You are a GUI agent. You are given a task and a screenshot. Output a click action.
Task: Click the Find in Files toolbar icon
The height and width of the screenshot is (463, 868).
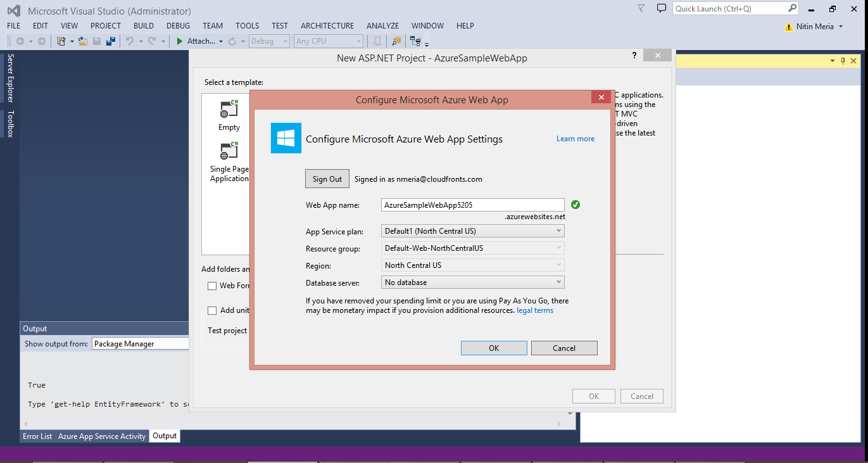point(396,41)
